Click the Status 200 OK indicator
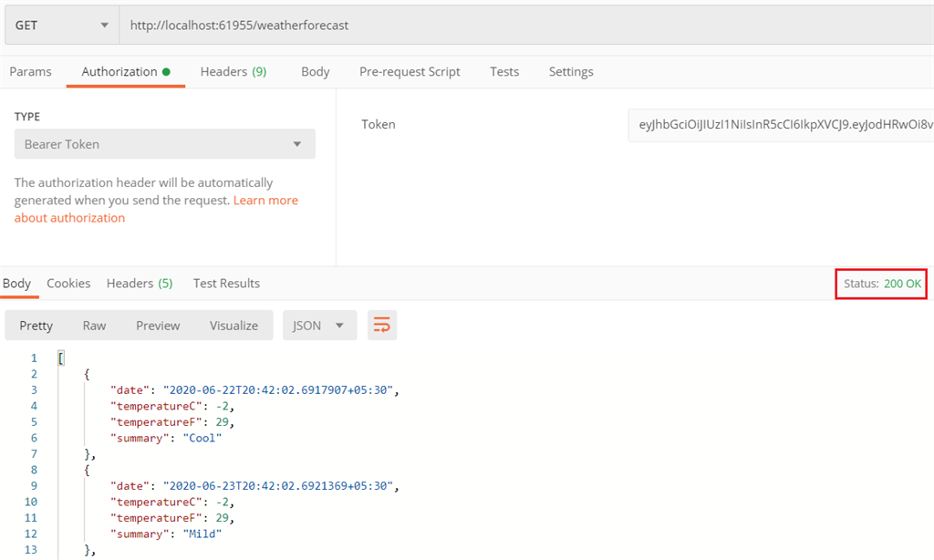 click(x=882, y=284)
